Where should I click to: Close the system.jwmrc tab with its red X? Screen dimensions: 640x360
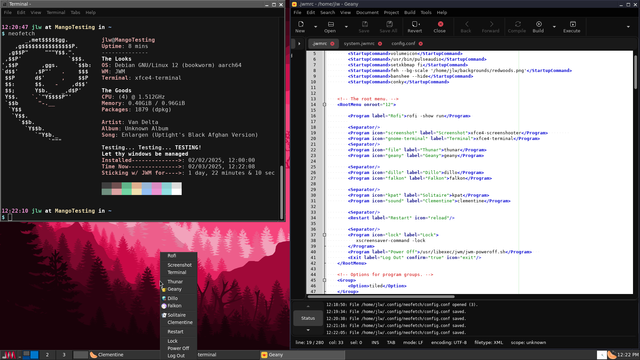(x=380, y=44)
